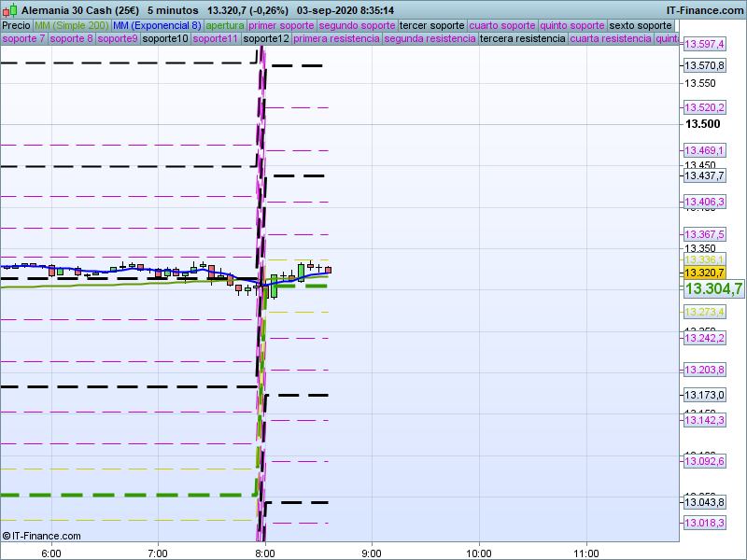Select the tercer soporte indicator label
Image resolution: width=747 pixels, height=560 pixels.
coord(431,25)
